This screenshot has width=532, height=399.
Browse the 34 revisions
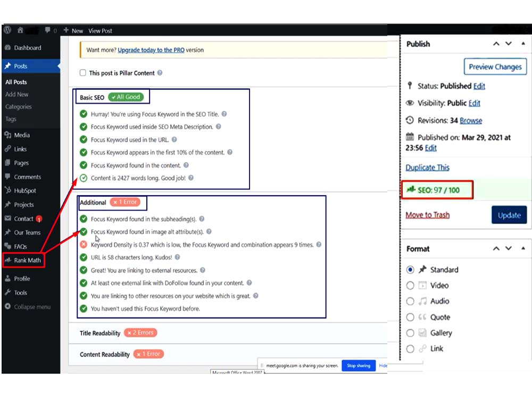[471, 120]
